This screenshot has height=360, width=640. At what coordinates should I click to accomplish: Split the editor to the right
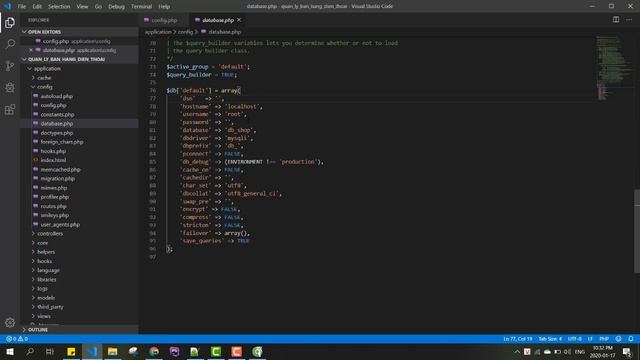pyautogui.click(x=616, y=20)
